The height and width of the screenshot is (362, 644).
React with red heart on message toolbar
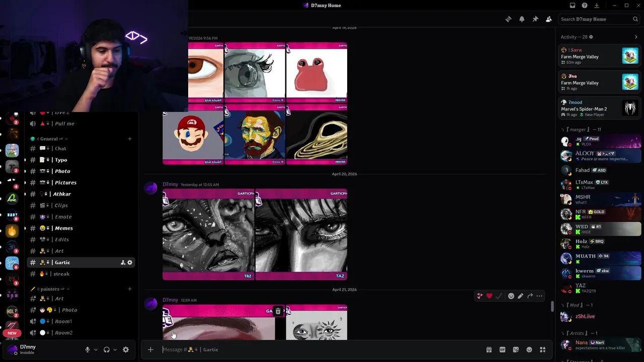pyautogui.click(x=489, y=296)
